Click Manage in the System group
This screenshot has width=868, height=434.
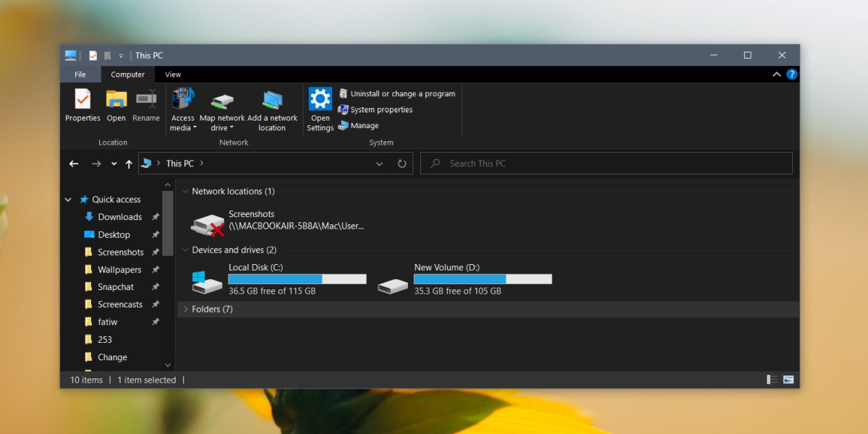[x=358, y=126]
